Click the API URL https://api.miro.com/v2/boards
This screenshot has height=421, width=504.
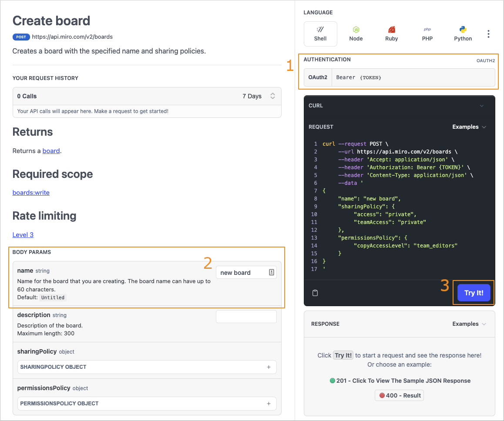coord(72,37)
